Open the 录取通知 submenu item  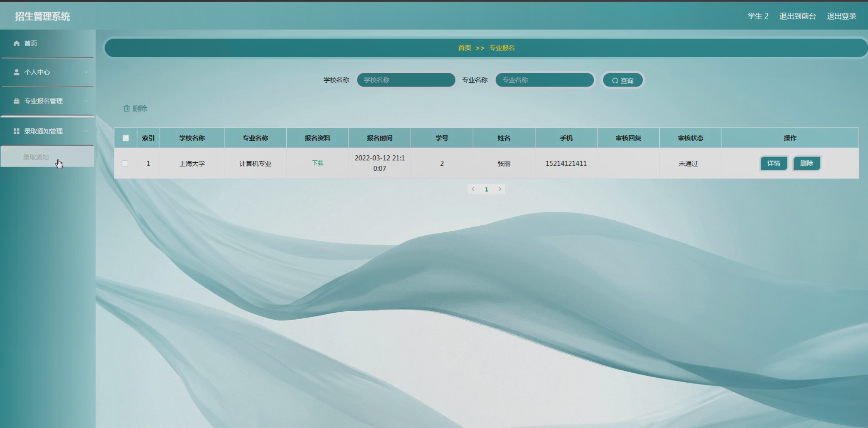[36, 157]
